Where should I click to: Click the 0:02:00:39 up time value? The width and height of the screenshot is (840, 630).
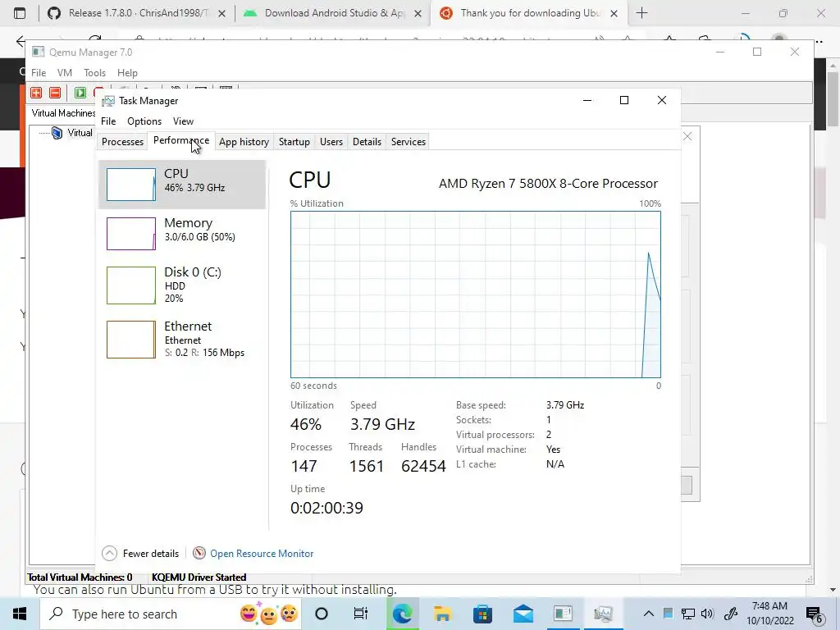[x=326, y=508]
